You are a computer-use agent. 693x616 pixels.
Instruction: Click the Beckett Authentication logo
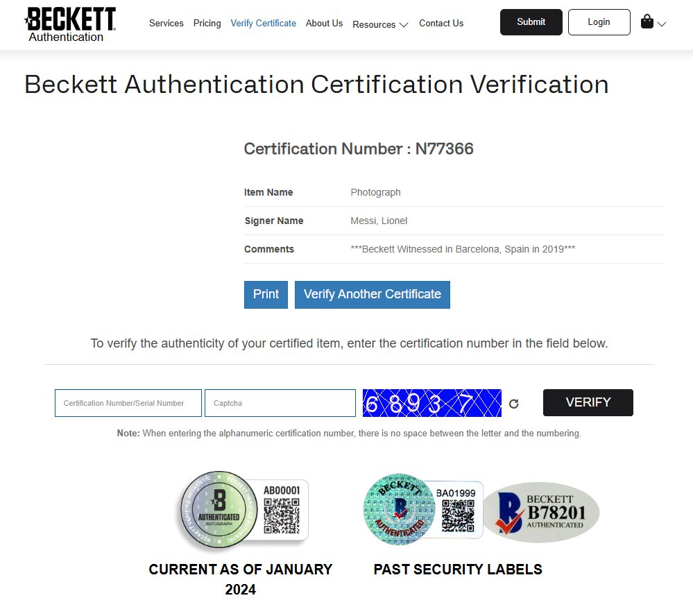click(x=70, y=24)
